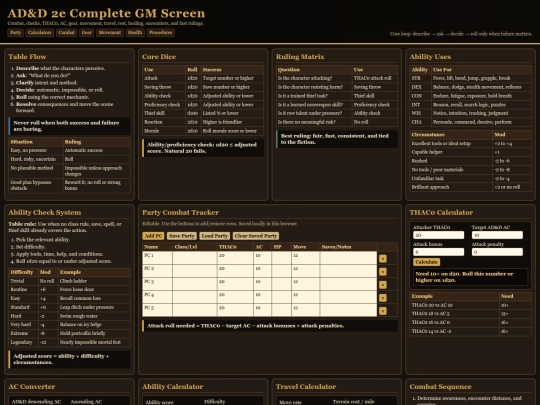Image resolution: width=540 pixels, height=405 pixels.
Task: Click the 'Need 10+ on d20' result
Action: click(x=470, y=277)
